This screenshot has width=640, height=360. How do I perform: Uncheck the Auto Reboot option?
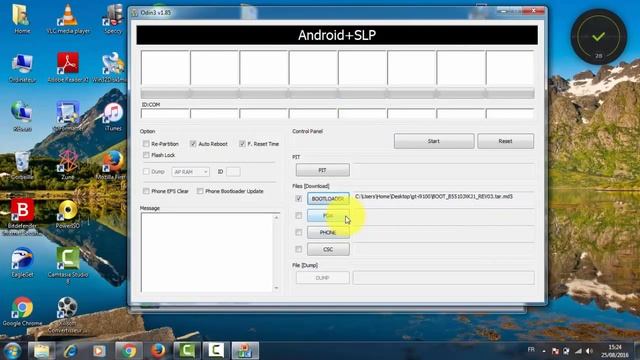pos(193,144)
